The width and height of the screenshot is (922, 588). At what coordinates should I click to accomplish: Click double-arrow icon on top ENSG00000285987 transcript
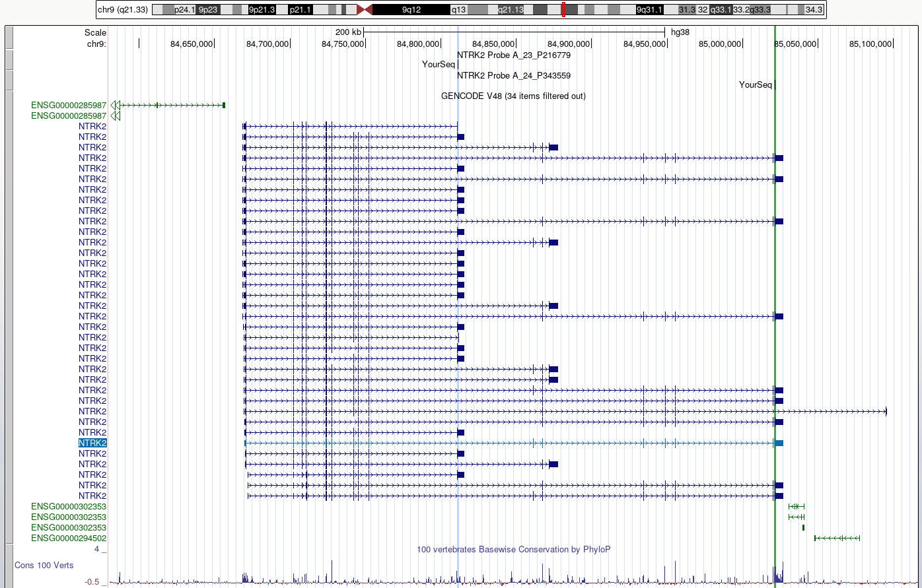115,105
